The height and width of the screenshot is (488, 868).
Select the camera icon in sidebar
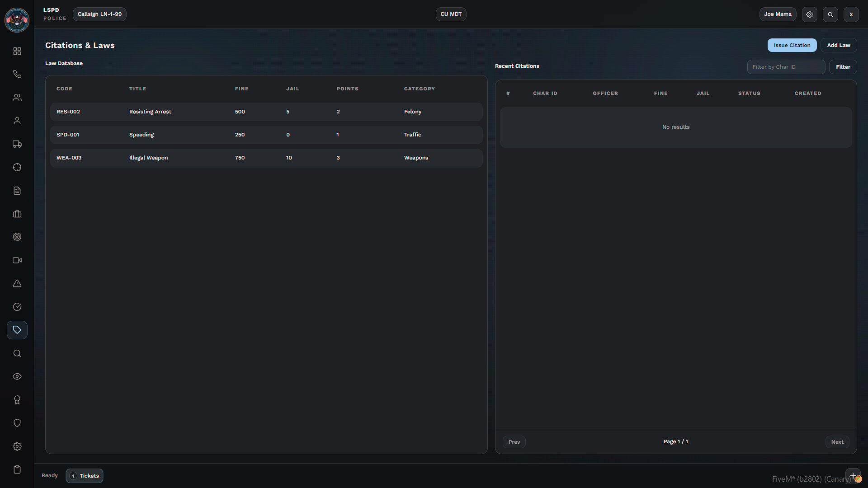tap(17, 260)
